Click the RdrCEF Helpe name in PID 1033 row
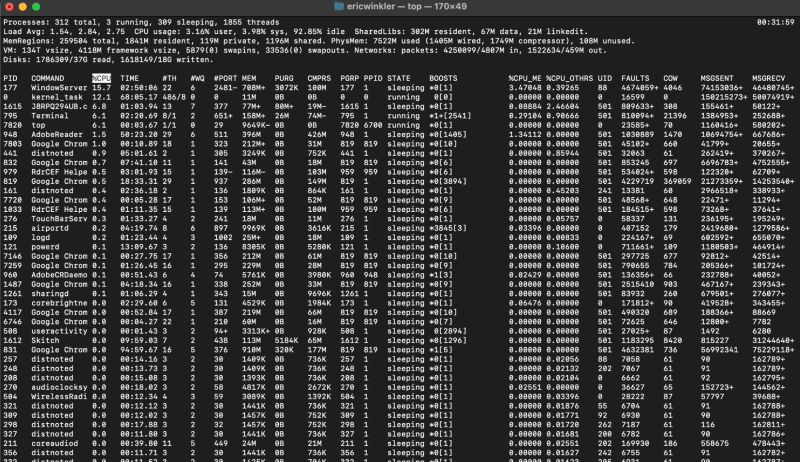The height and width of the screenshot is (462, 800). 59,209
